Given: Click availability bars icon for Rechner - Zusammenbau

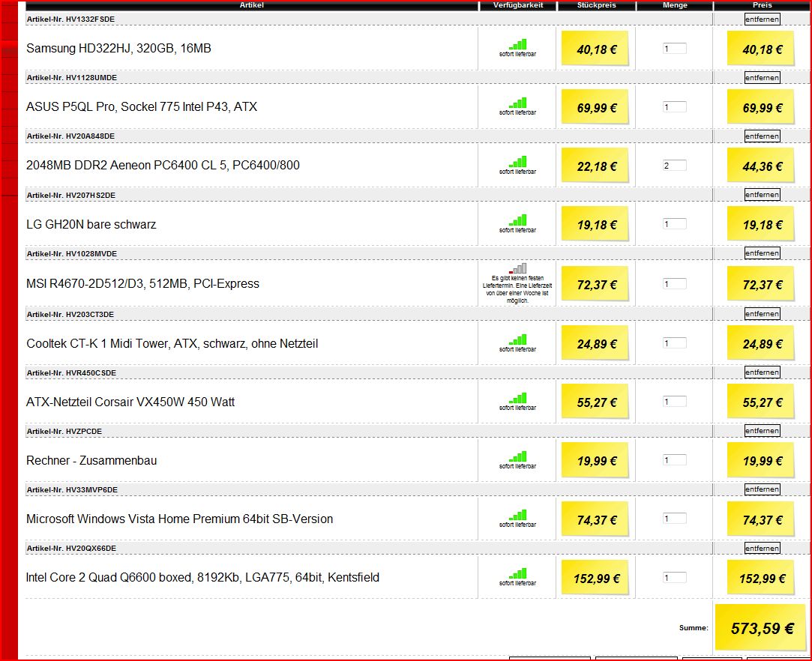Looking at the screenshot, I should pyautogui.click(x=518, y=456).
